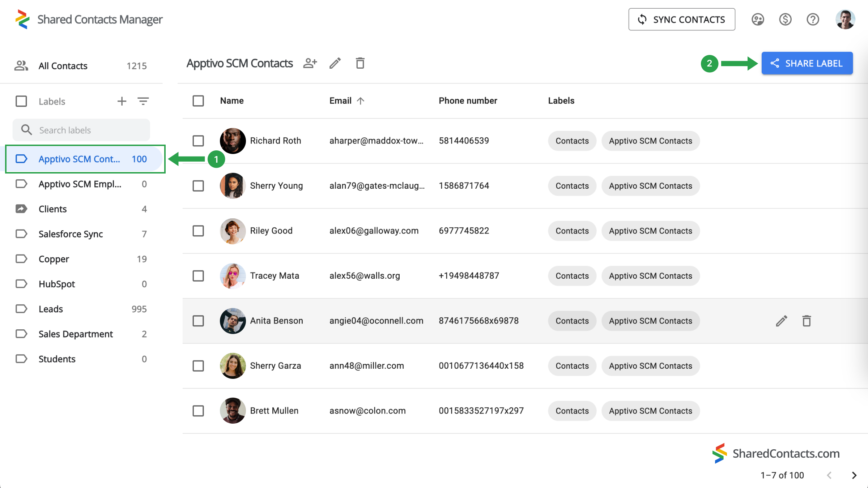Go to next page of contacts
Image resolution: width=868 pixels, height=488 pixels.
pos(854,475)
